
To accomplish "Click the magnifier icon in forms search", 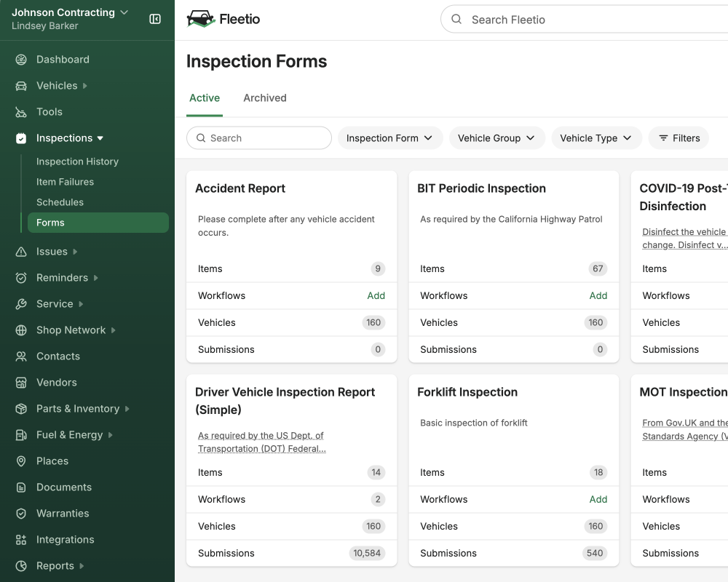I will point(201,137).
